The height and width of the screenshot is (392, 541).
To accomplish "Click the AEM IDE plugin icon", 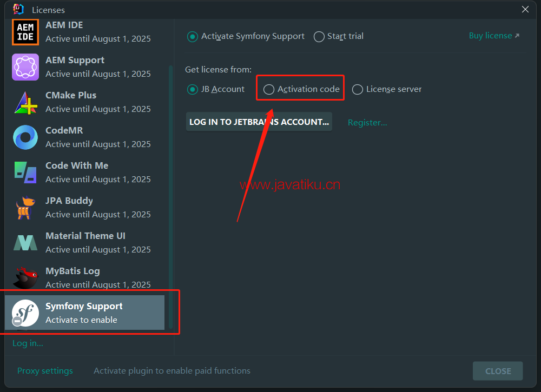I will coord(25,32).
